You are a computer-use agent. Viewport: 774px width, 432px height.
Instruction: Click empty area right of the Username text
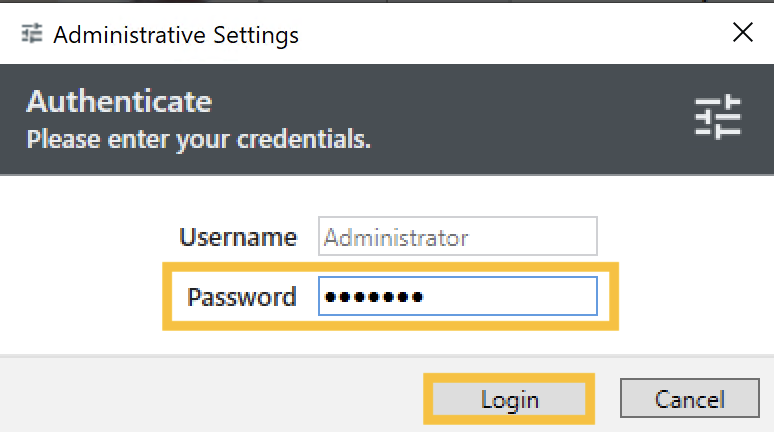[531, 237]
